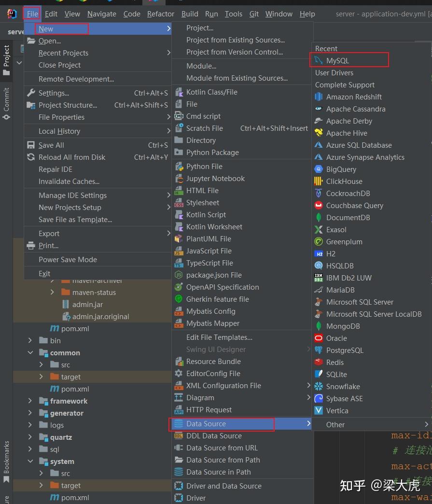Click the BigQuery icon
432x504 pixels.
point(318,169)
